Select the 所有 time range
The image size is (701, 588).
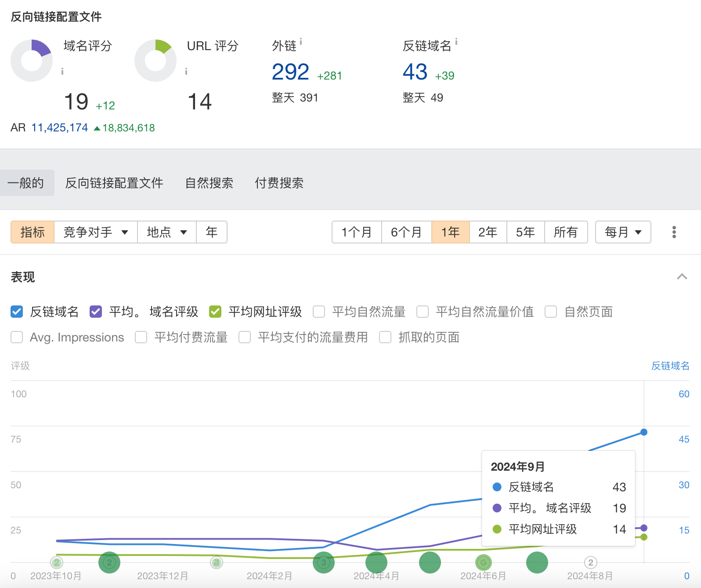click(566, 232)
